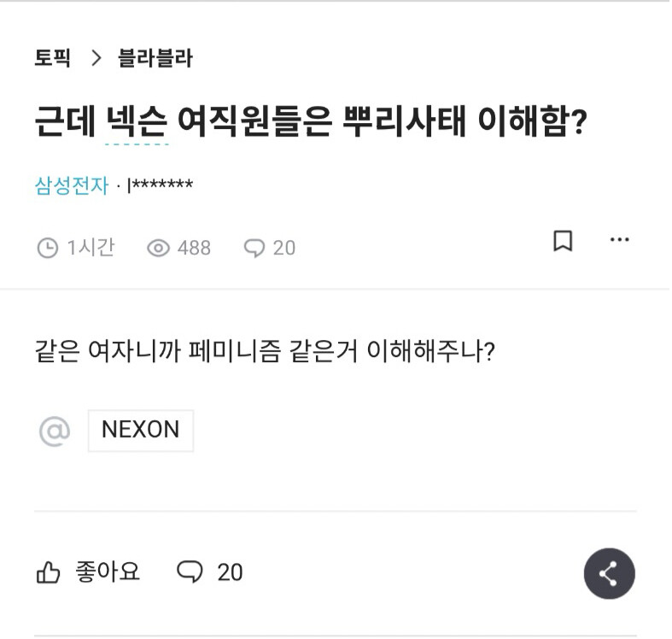
Task: Select the NEXON company tag
Action: [141, 431]
